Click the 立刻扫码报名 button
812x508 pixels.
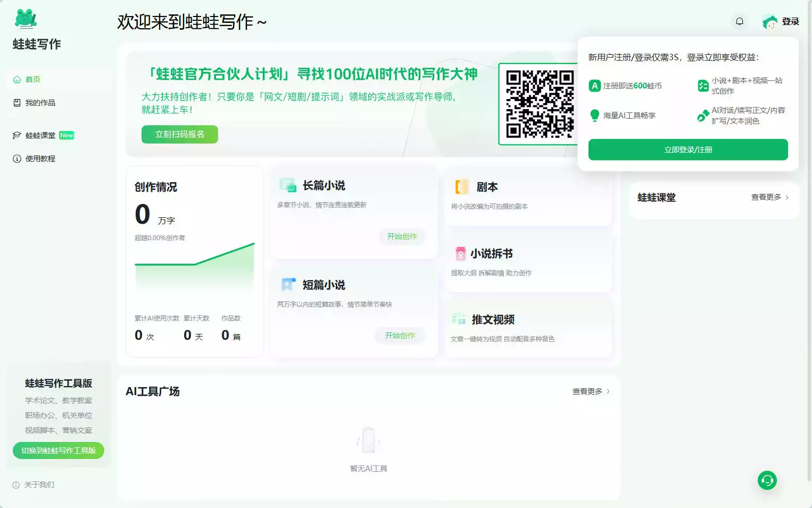click(180, 134)
